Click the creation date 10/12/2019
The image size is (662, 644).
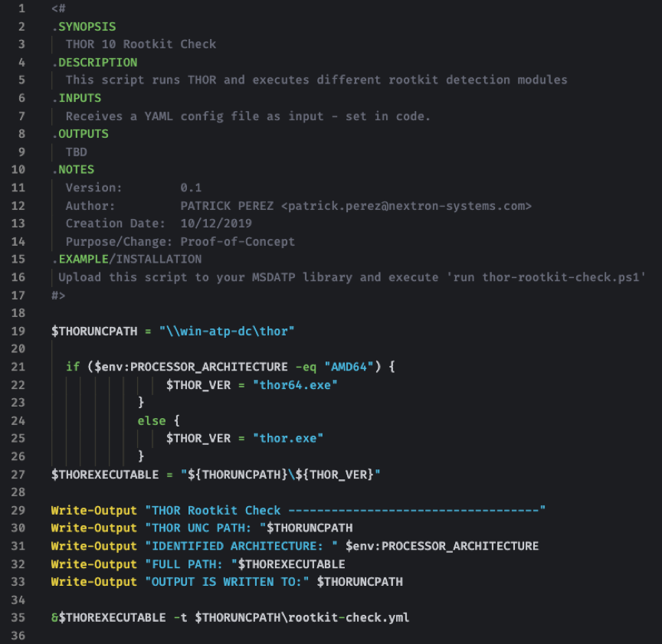(215, 223)
